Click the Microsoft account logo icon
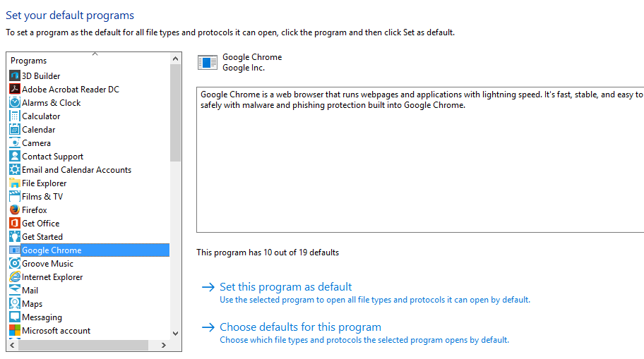Image resolution: width=644 pixels, height=359 pixels. [15, 331]
